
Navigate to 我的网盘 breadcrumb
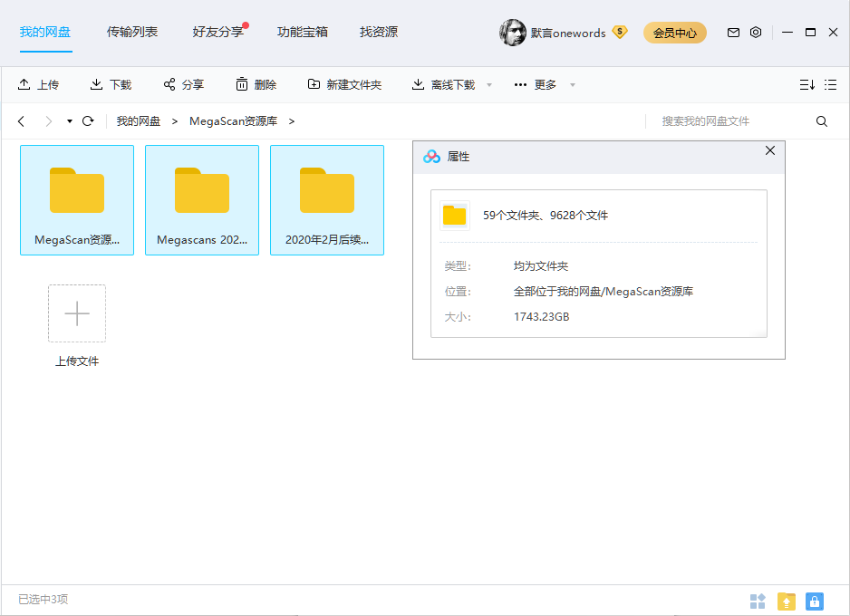(x=139, y=121)
